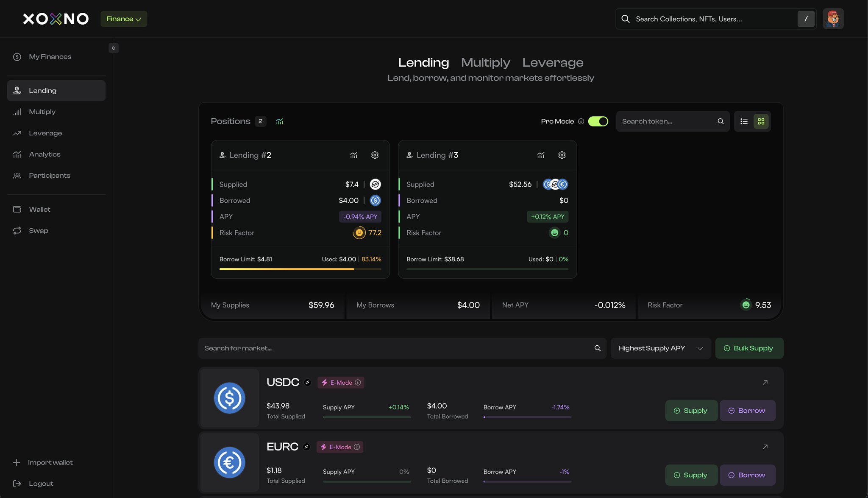Open Analytics in the sidebar
This screenshot has height=498, width=868.
tap(45, 154)
